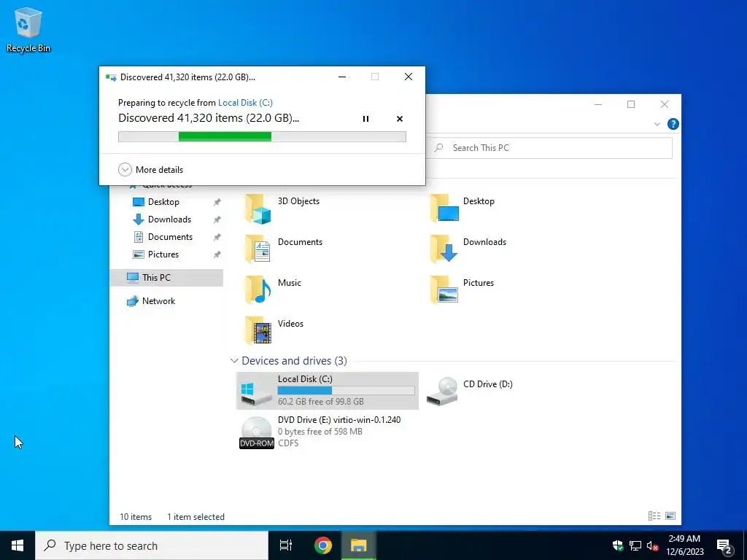Pause the recycle operation
The width and height of the screenshot is (747, 560).
click(366, 119)
